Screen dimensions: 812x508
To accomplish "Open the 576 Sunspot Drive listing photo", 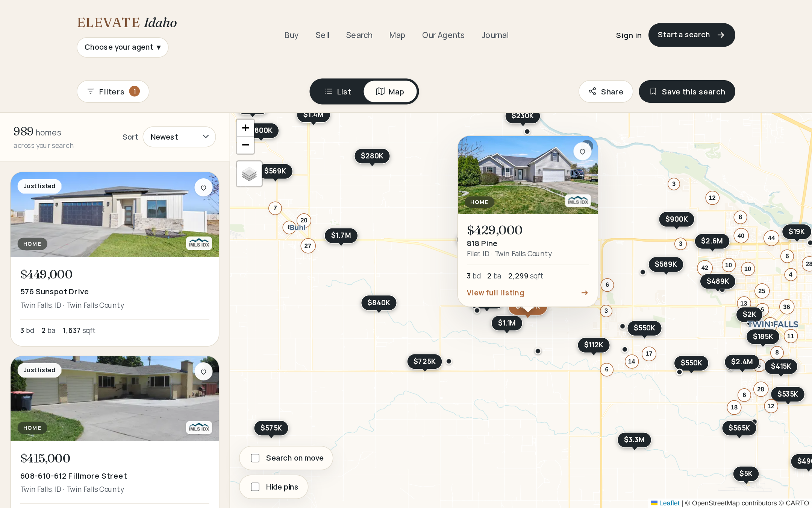I will tap(115, 214).
